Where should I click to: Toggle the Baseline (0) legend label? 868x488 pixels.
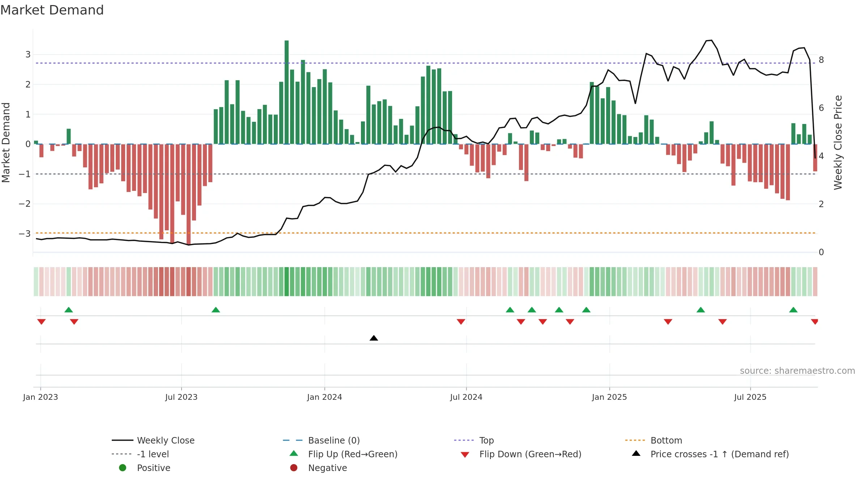point(334,440)
